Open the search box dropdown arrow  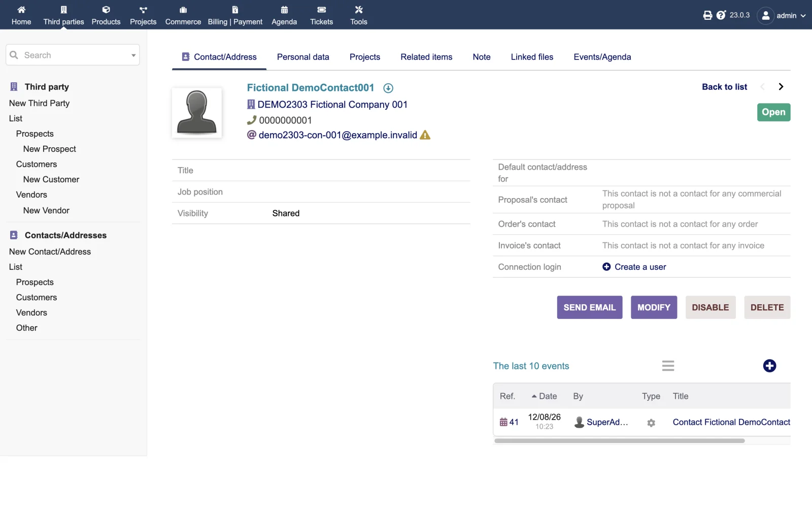point(133,55)
